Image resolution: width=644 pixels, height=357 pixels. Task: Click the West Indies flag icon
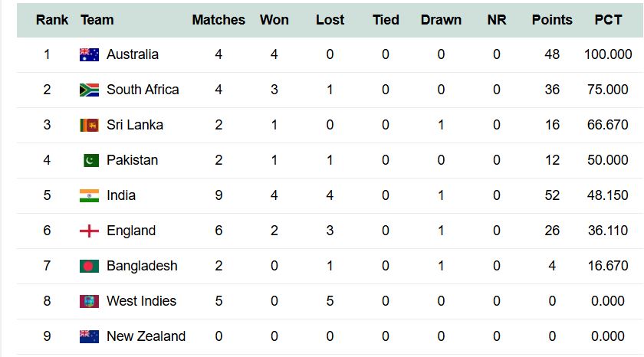(89, 301)
